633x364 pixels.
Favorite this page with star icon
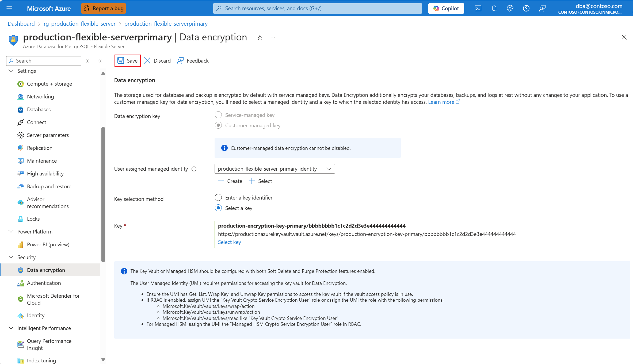click(x=260, y=37)
